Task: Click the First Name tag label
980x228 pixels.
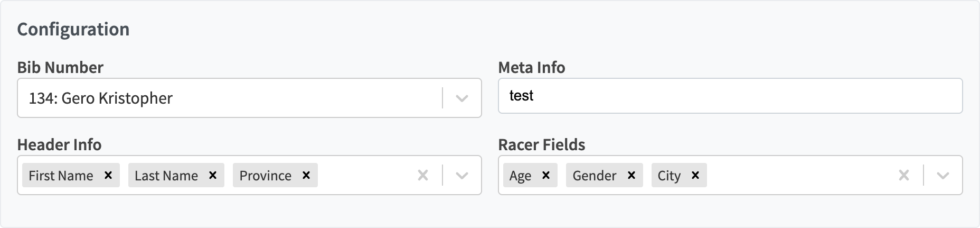Action: pyautogui.click(x=61, y=176)
